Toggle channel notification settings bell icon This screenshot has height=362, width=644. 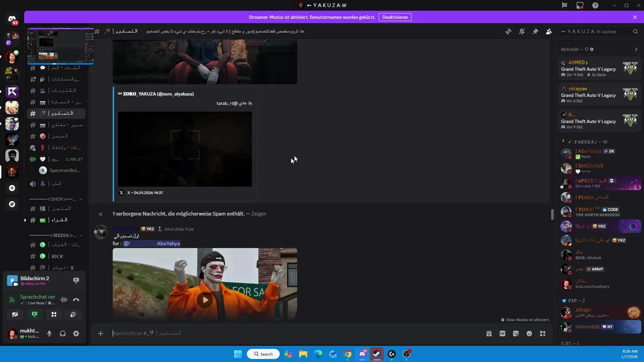click(522, 31)
